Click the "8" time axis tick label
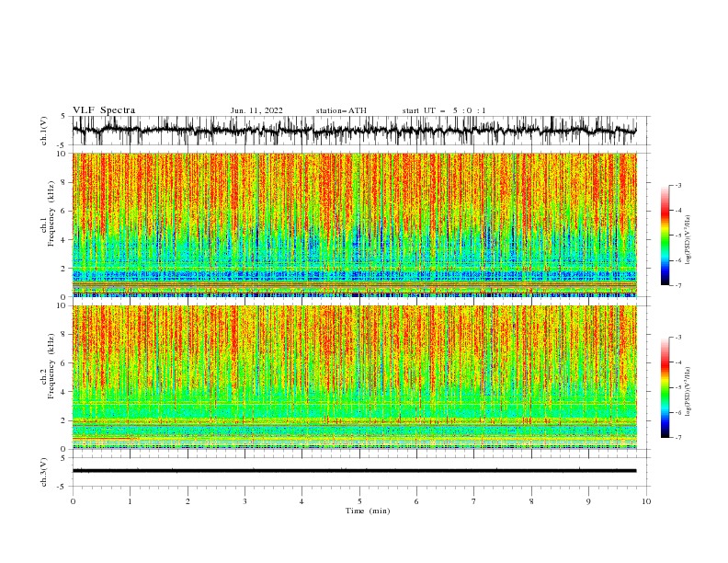The height and width of the screenshot is (563, 728). tap(531, 501)
